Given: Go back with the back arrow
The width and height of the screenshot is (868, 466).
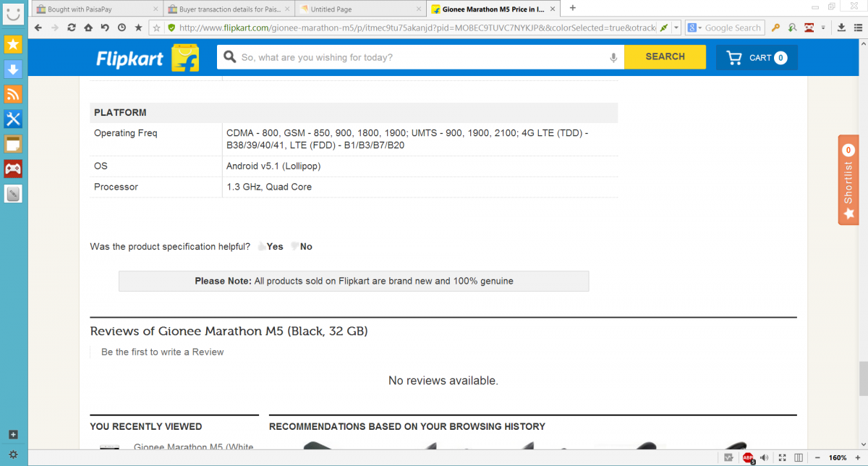Looking at the screenshot, I should click(x=38, y=27).
